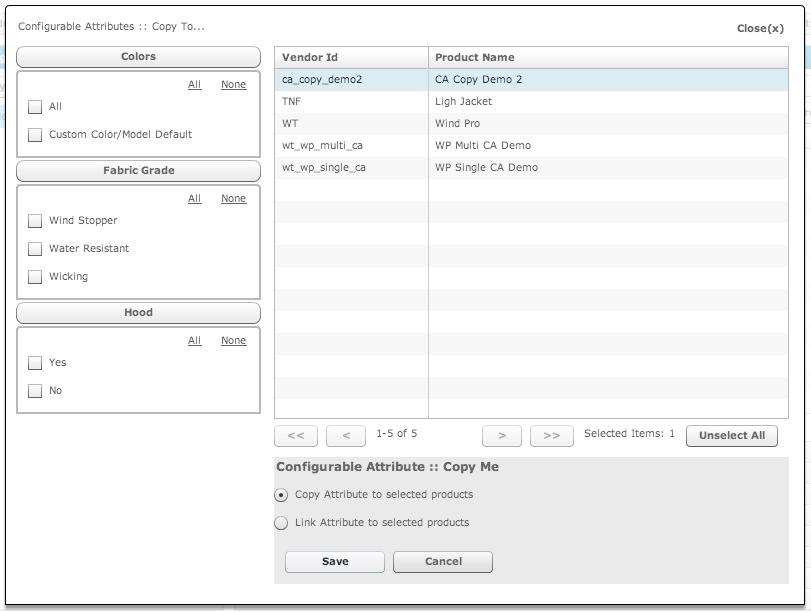The height and width of the screenshot is (613, 811).
Task: Click the Save button
Action: tap(334, 561)
